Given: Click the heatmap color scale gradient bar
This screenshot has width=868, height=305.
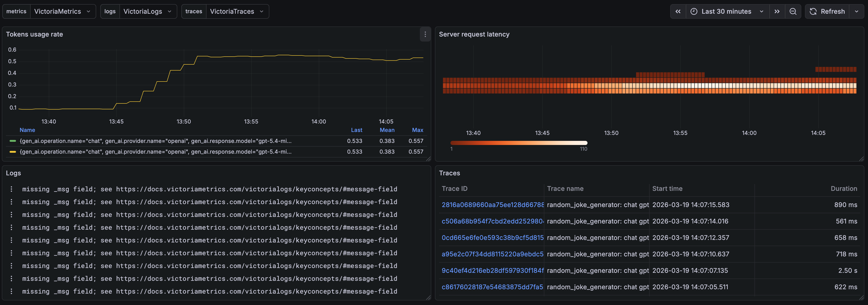Looking at the screenshot, I should 519,143.
